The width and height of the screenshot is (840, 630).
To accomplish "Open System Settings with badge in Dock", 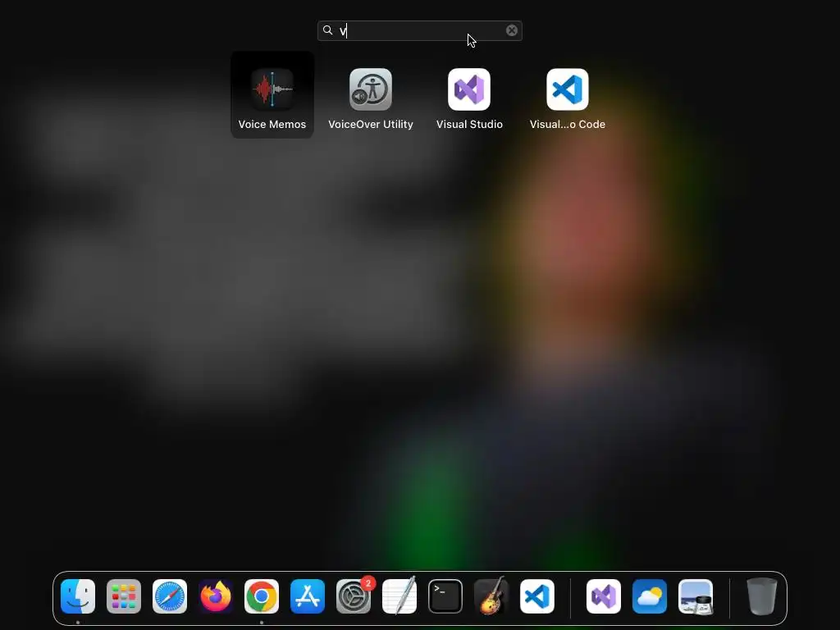I will click(354, 596).
